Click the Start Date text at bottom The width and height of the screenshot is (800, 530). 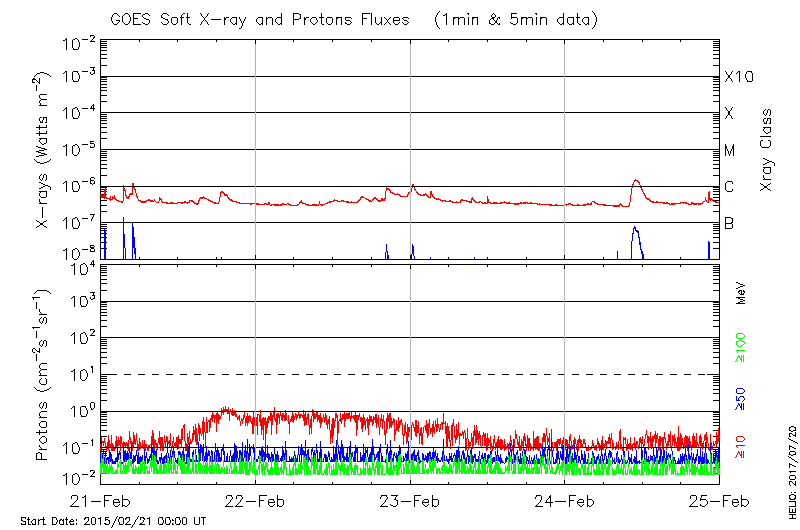click(x=113, y=521)
